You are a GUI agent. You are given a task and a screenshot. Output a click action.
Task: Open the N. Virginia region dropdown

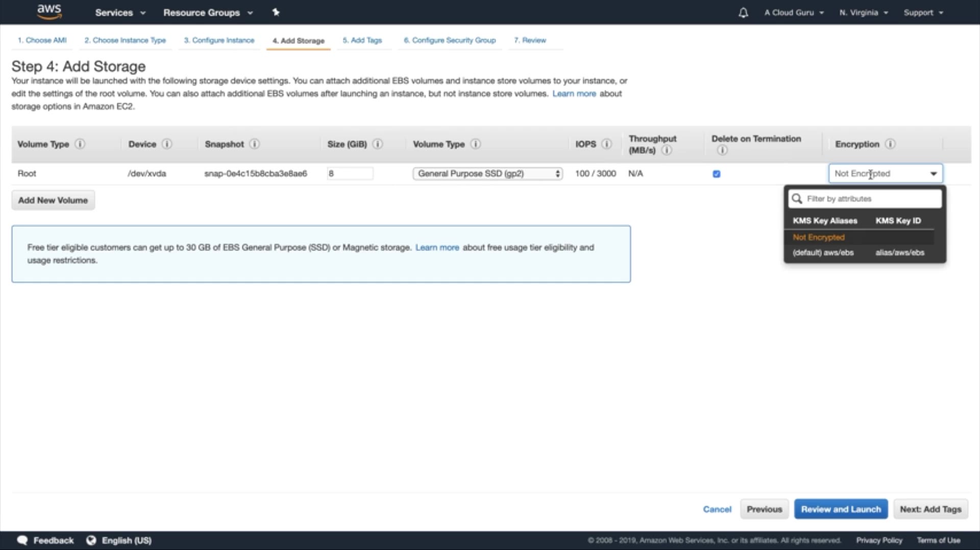pos(864,13)
